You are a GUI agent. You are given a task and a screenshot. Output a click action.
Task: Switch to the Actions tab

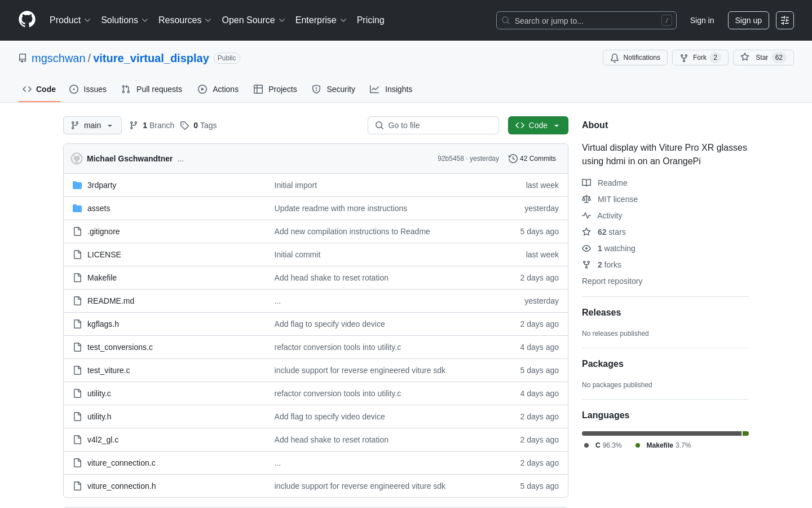[x=218, y=89]
